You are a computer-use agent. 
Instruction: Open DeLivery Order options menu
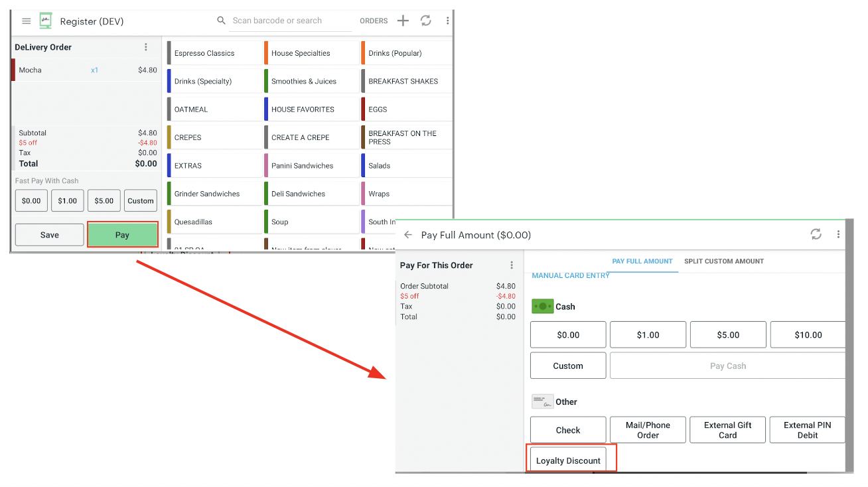pos(146,47)
